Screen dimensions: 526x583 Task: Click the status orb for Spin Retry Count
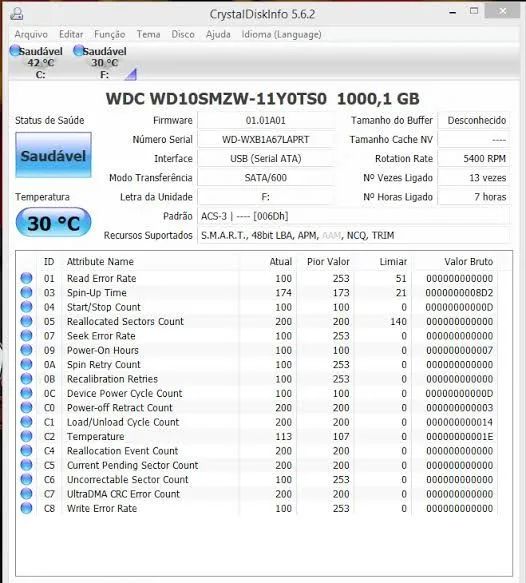(x=26, y=364)
